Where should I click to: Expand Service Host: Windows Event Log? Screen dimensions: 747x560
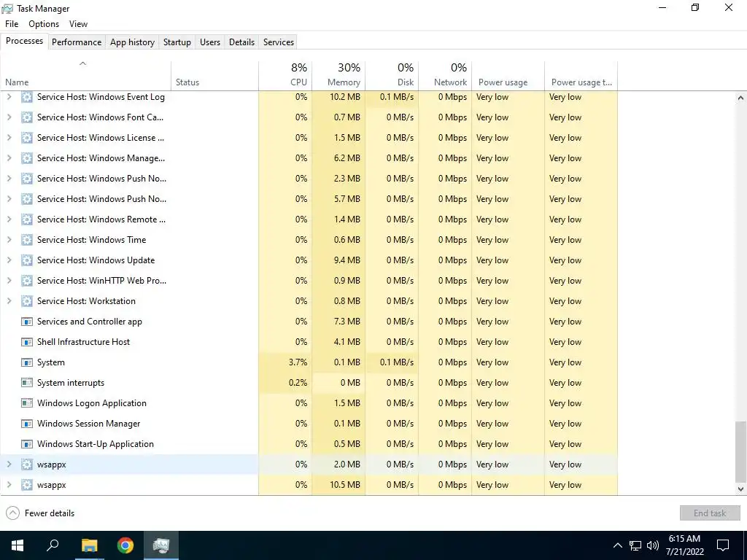(9, 97)
